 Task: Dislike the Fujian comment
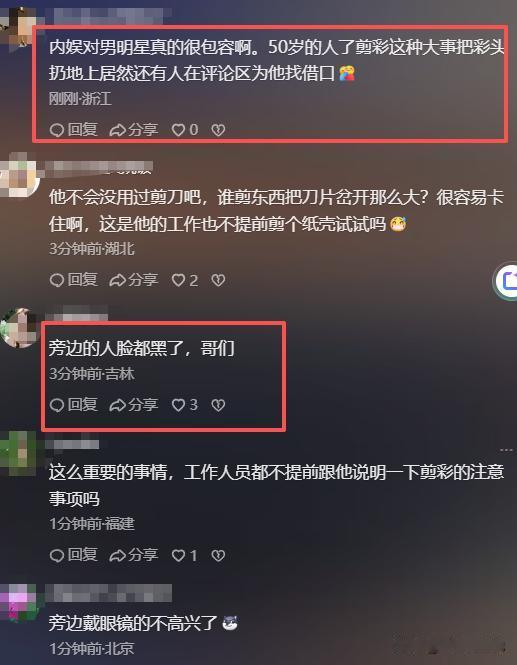click(218, 556)
